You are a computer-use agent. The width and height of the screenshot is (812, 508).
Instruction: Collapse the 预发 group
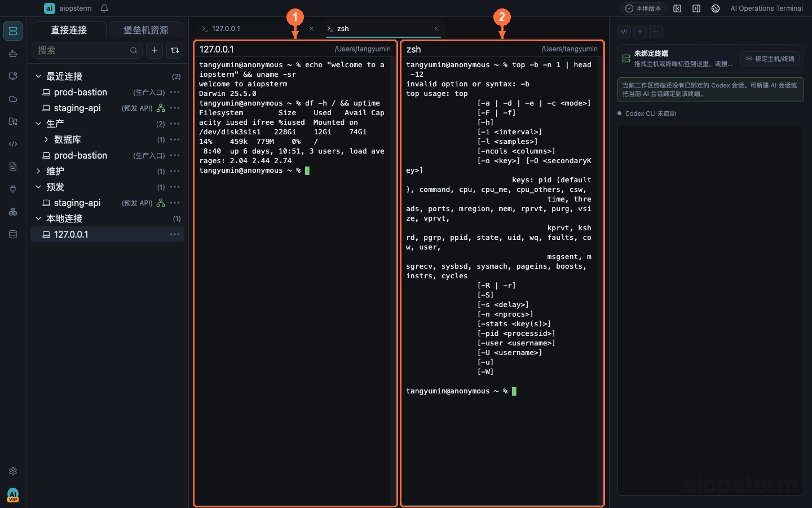point(38,187)
